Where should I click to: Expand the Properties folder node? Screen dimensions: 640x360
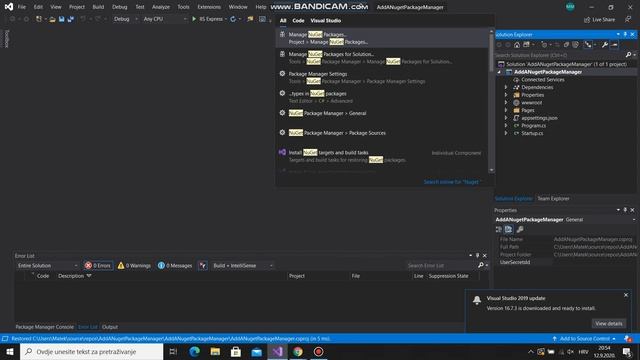click(x=506, y=95)
